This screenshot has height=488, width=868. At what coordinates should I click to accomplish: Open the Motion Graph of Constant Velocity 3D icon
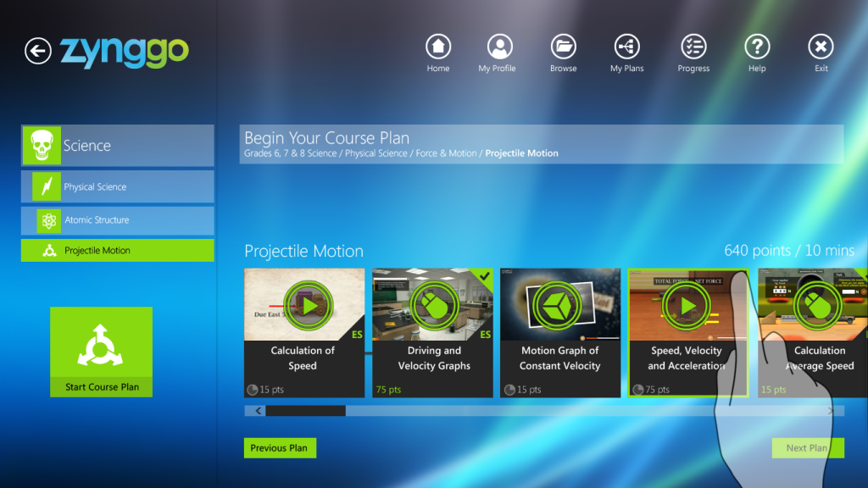(556, 305)
